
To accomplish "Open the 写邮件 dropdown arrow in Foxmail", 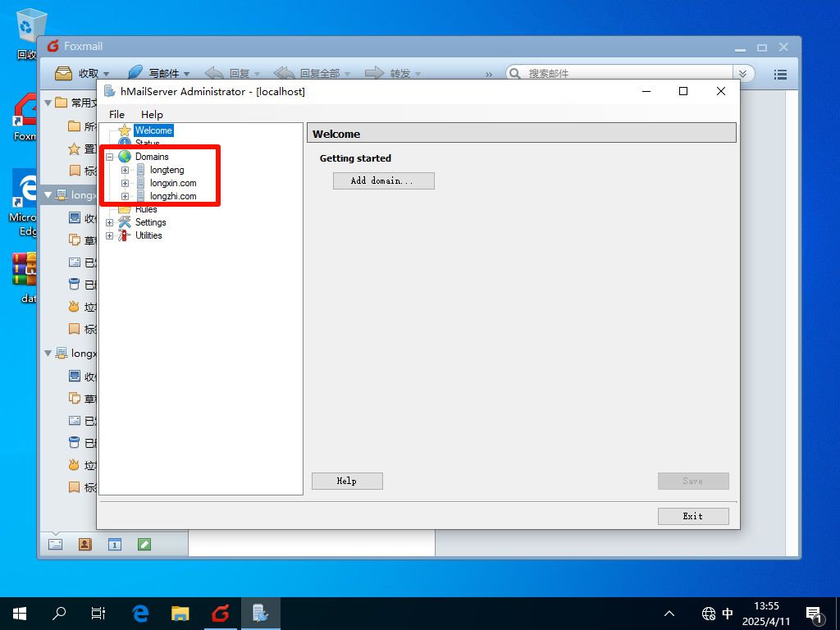I will (x=186, y=74).
